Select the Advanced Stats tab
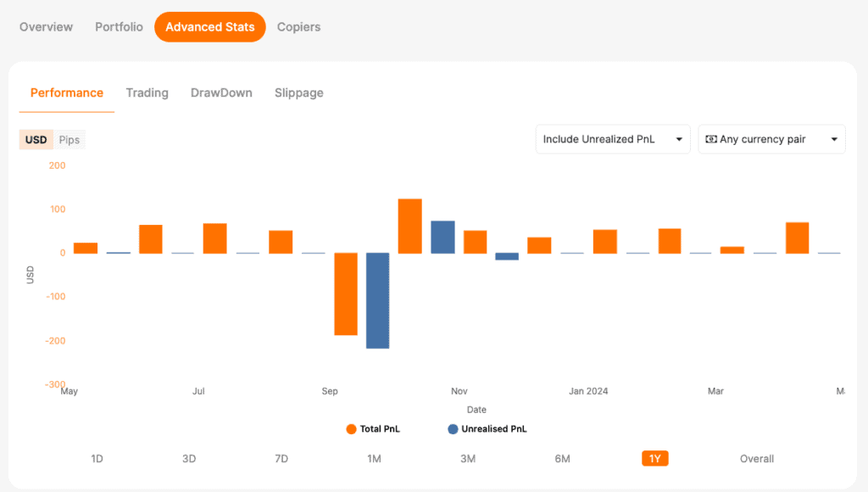868x492 pixels. (210, 26)
